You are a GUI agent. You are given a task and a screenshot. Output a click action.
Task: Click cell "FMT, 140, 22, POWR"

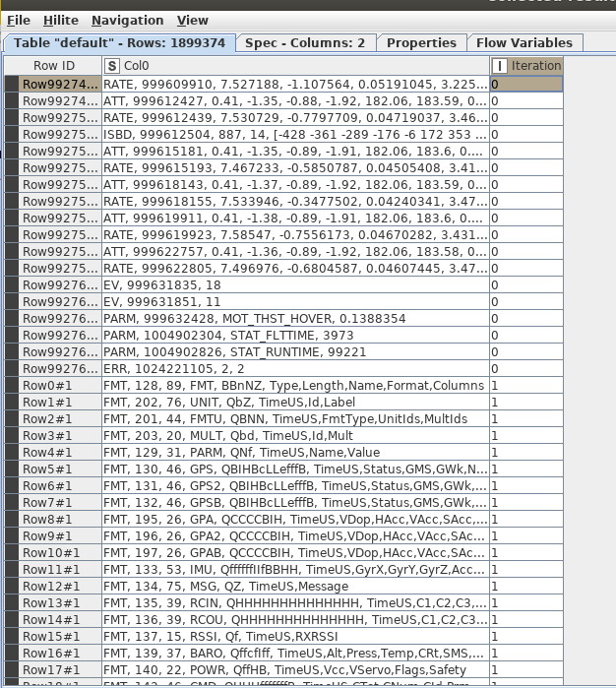(296, 669)
